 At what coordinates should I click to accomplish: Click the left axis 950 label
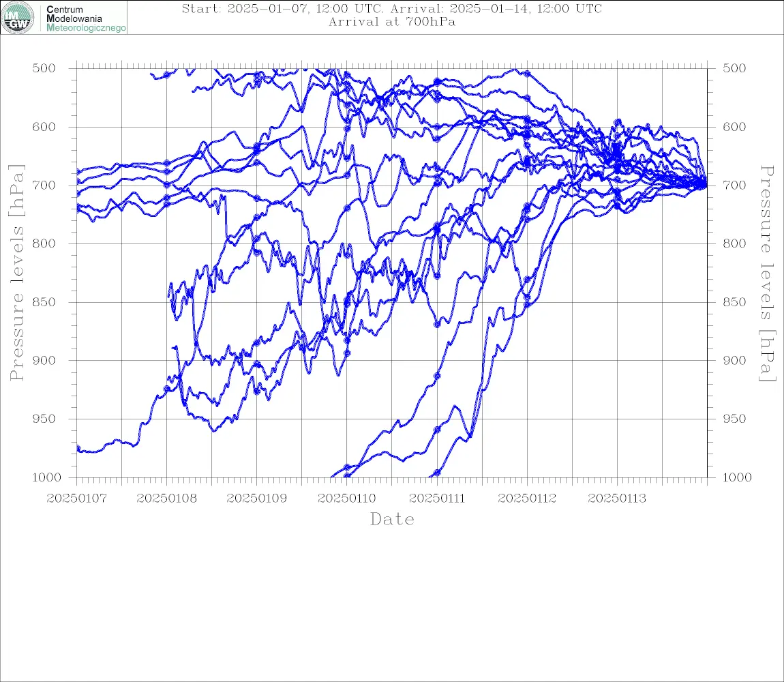44,419
